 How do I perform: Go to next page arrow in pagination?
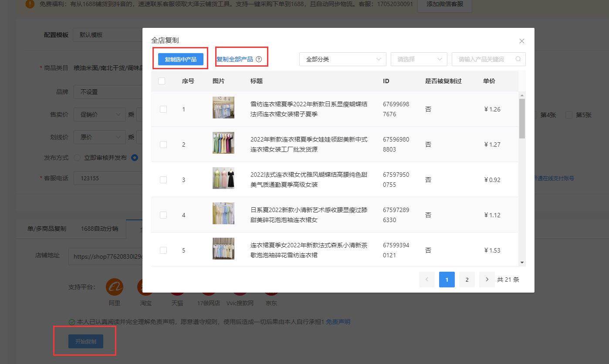point(487,280)
